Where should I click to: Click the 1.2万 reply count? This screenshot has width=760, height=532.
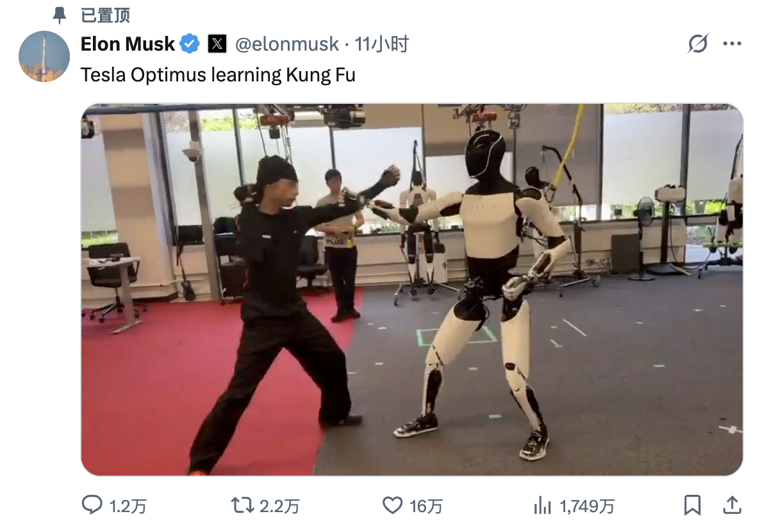point(128,506)
